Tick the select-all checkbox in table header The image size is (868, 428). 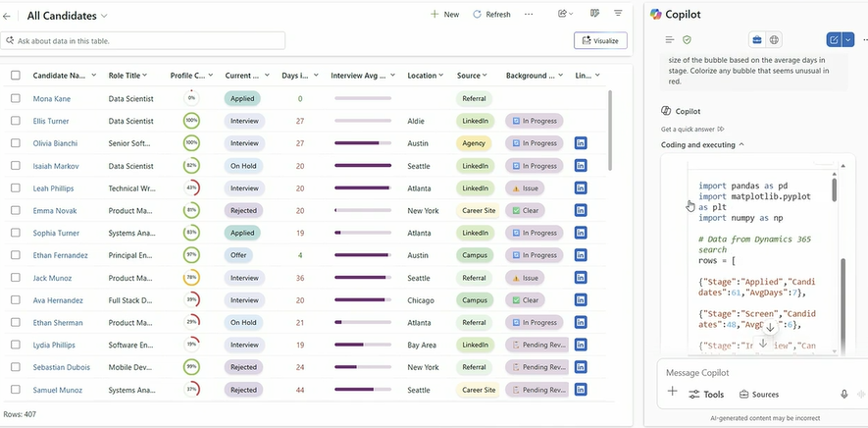pos(16,76)
